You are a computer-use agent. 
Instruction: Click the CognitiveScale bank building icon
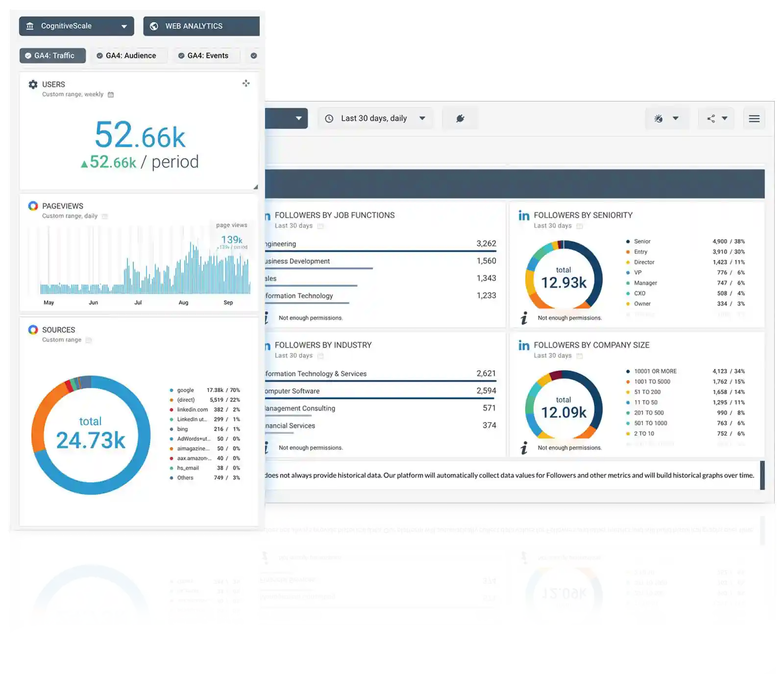pyautogui.click(x=30, y=26)
